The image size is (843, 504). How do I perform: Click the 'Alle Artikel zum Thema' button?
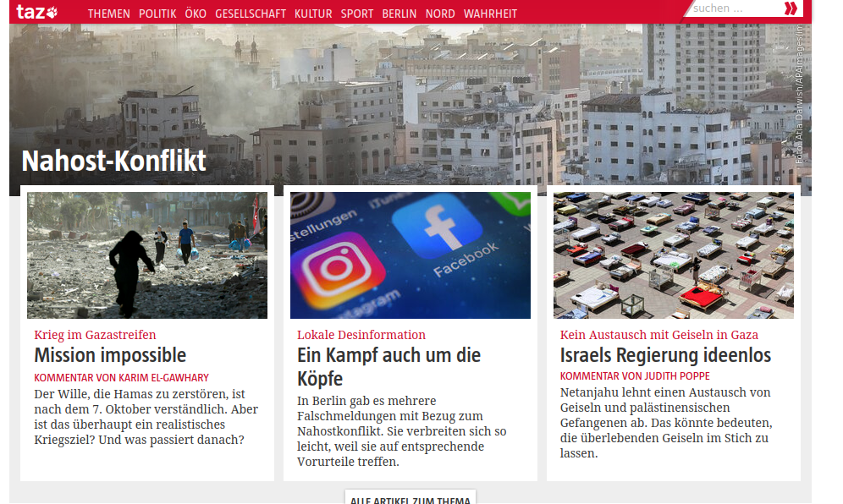click(x=410, y=498)
